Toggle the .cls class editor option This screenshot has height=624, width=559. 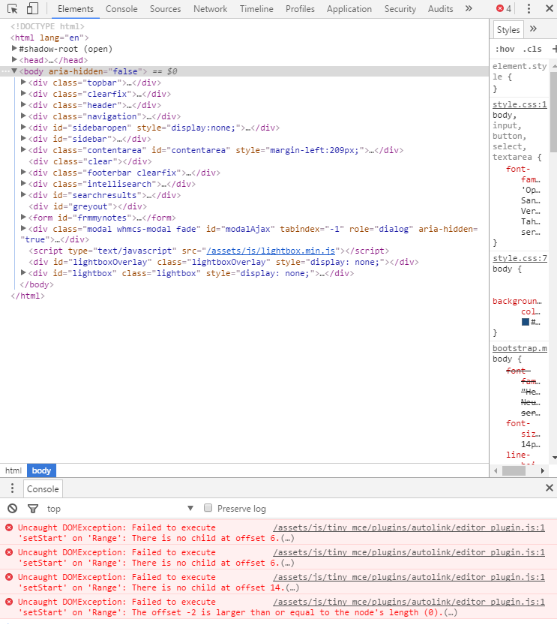[532, 49]
